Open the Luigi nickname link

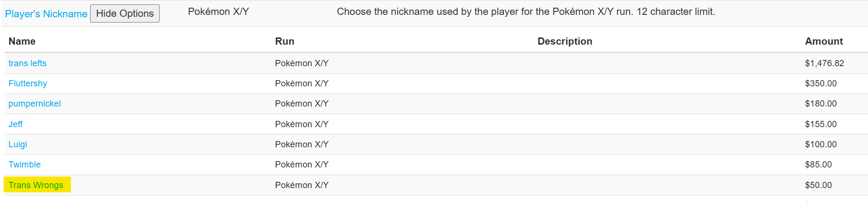pyautogui.click(x=18, y=144)
